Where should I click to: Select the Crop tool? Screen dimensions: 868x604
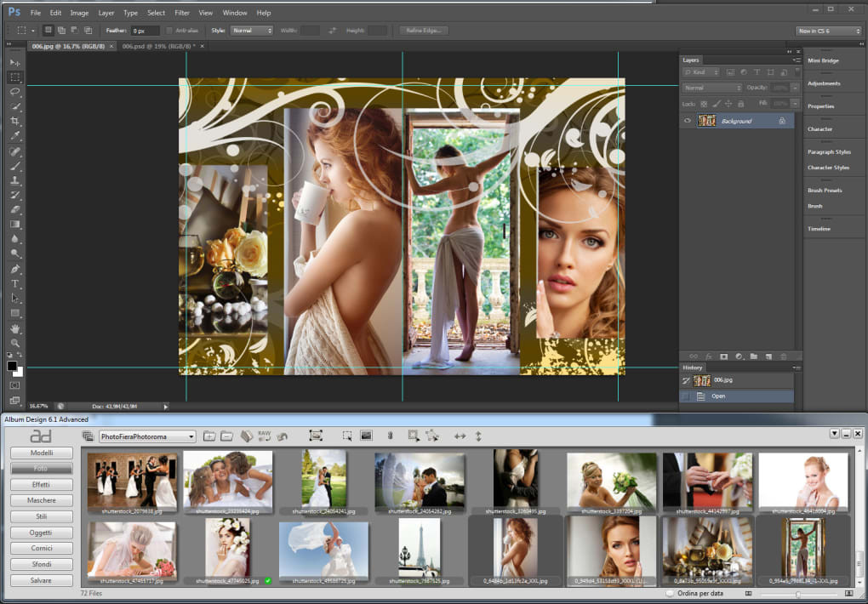[14, 121]
